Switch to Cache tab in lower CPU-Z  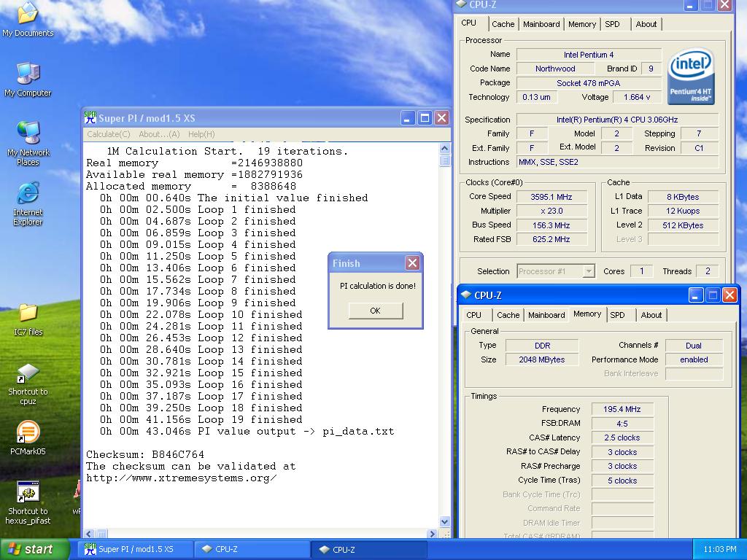[508, 315]
